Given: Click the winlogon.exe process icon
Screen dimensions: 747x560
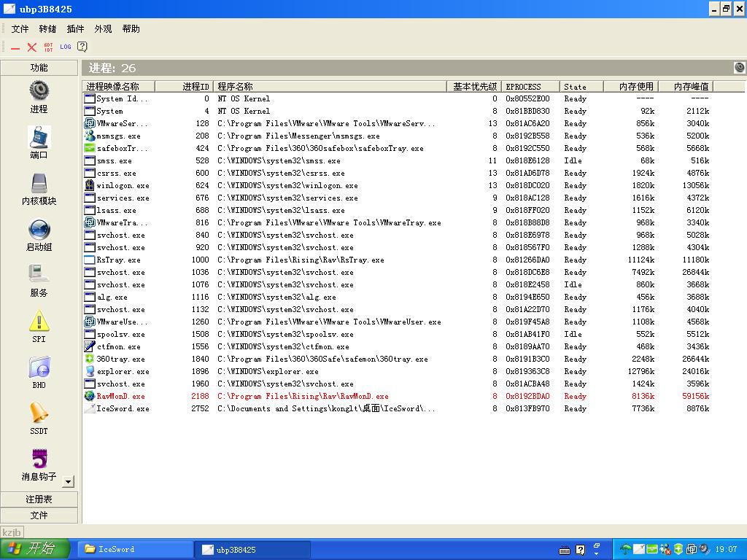Looking at the screenshot, I should pos(89,185).
